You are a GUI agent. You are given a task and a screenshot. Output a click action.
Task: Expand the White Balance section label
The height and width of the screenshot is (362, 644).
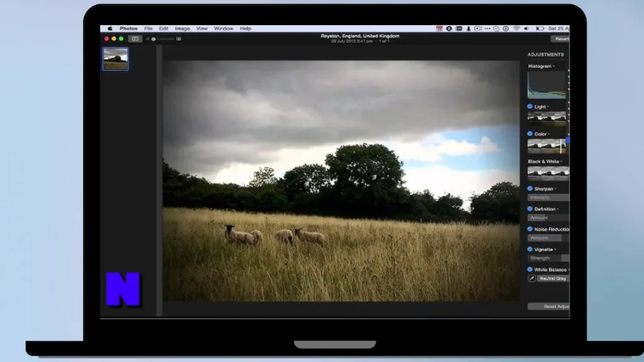550,270
